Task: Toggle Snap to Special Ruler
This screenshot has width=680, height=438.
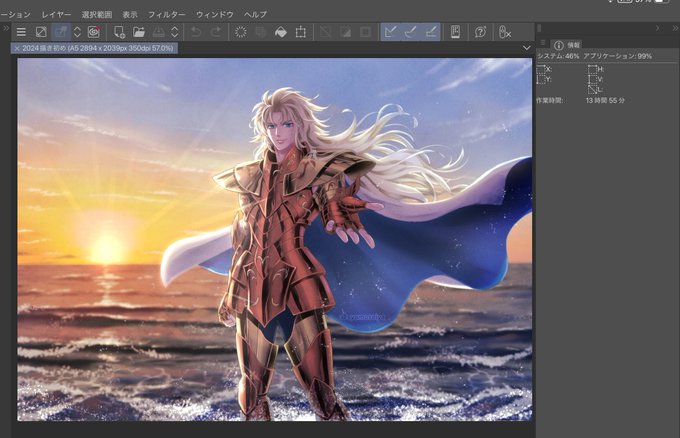Action: click(411, 32)
